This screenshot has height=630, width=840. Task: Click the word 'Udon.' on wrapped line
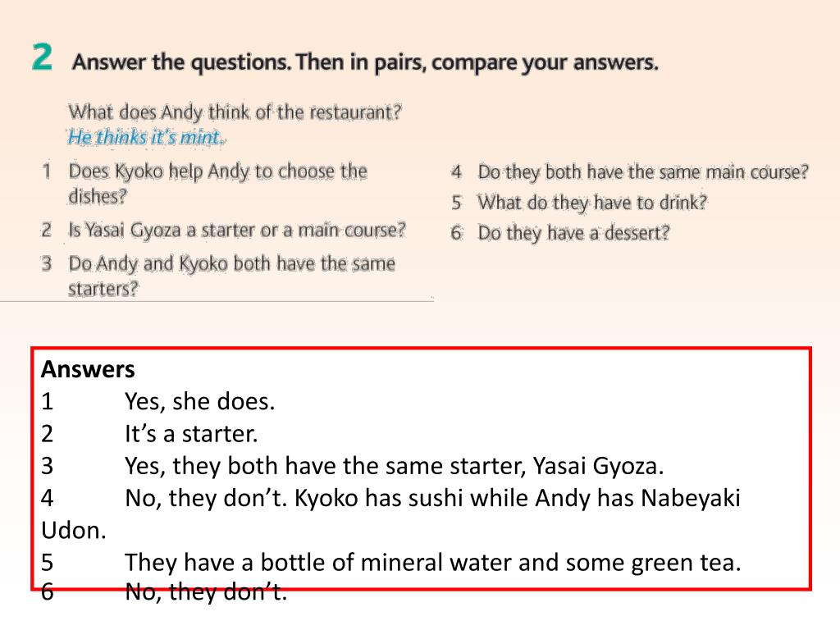[74, 531]
